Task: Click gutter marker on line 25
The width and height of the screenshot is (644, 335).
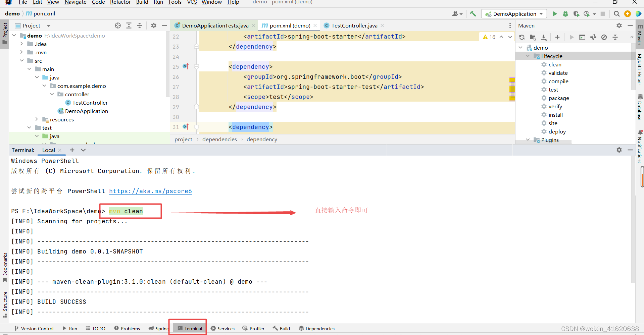Action: pyautogui.click(x=186, y=66)
